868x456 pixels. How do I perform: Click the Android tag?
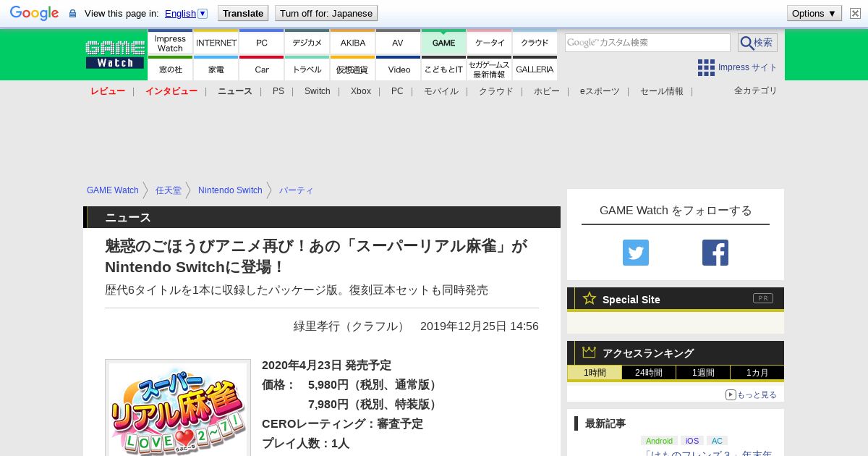(x=659, y=441)
